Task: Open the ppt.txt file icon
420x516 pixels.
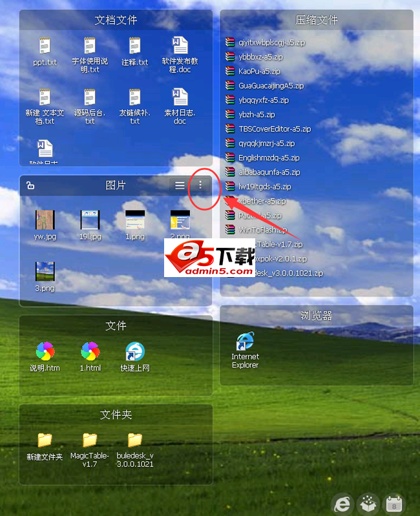Action: coord(45,46)
